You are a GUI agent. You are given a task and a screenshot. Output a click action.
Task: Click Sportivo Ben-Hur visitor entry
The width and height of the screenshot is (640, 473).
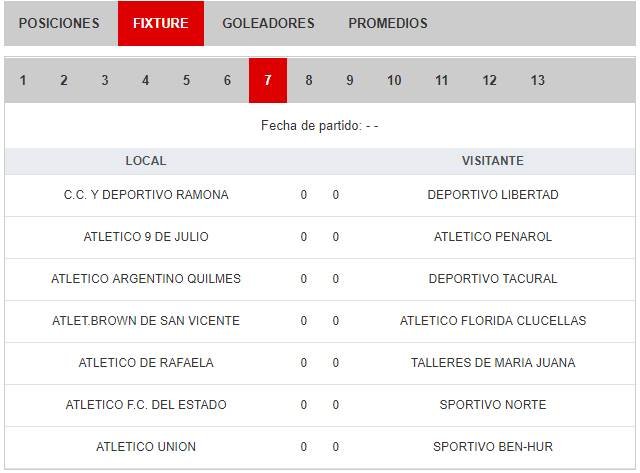[x=493, y=447]
